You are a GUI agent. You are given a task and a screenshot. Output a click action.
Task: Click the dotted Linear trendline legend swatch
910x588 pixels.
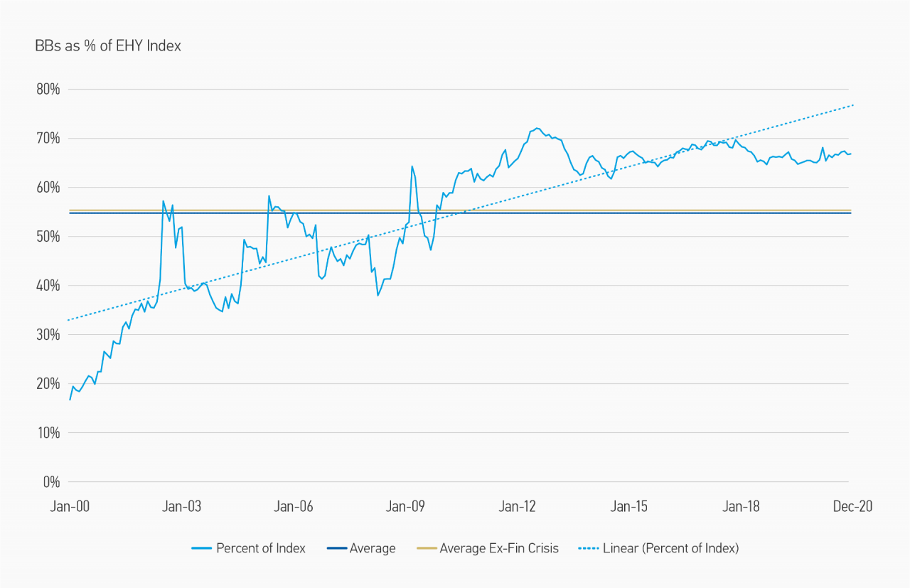pos(589,548)
